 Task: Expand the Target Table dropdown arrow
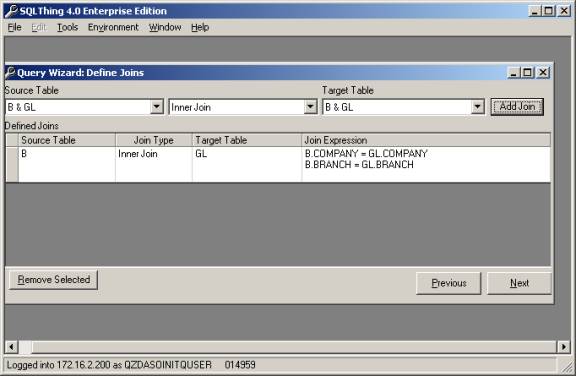pos(477,107)
